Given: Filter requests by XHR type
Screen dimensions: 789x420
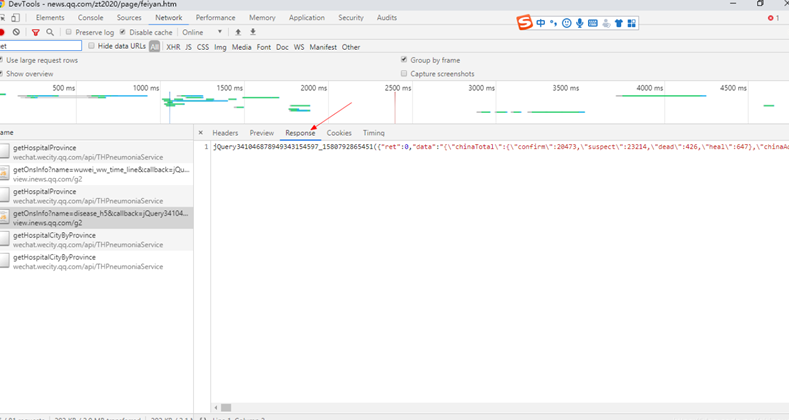Looking at the screenshot, I should 173,47.
